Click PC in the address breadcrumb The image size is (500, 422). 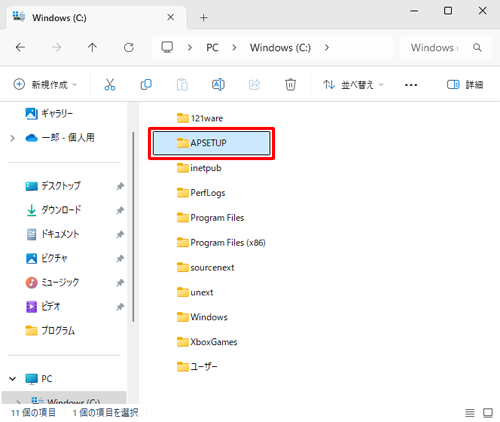[212, 48]
